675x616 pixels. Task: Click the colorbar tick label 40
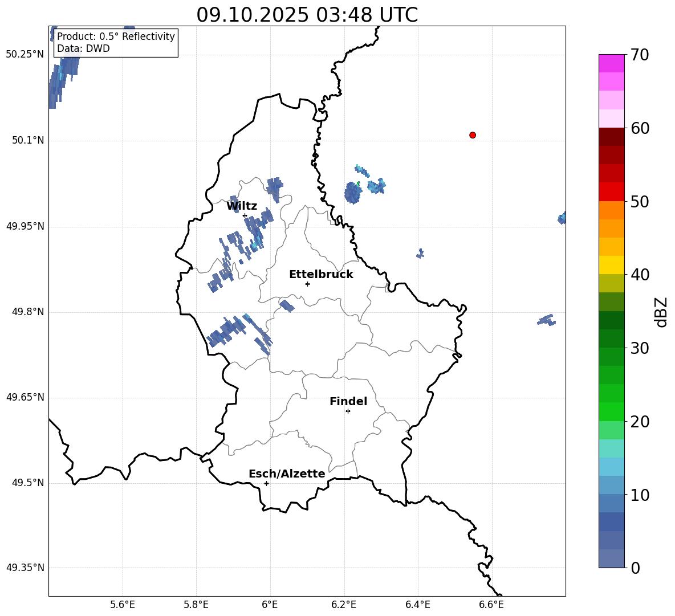point(640,275)
